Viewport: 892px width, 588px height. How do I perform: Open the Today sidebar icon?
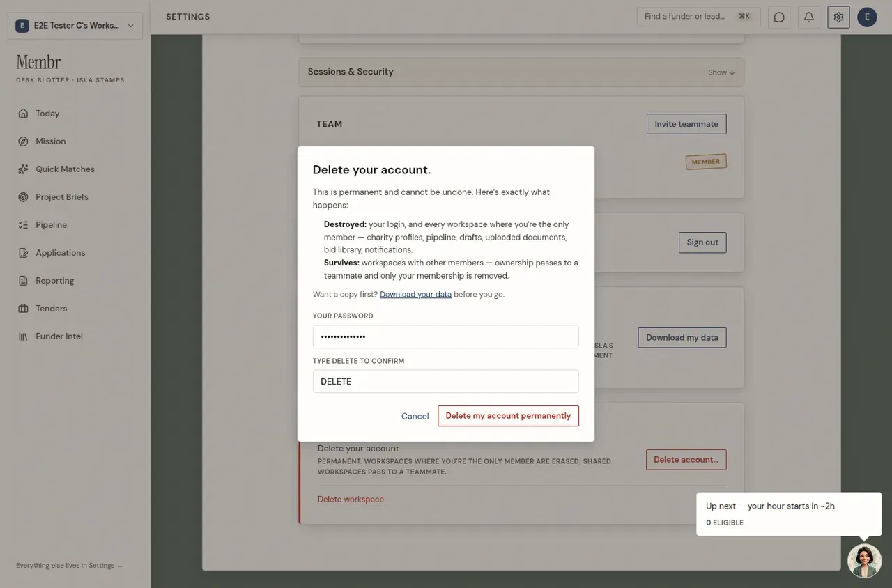point(23,114)
